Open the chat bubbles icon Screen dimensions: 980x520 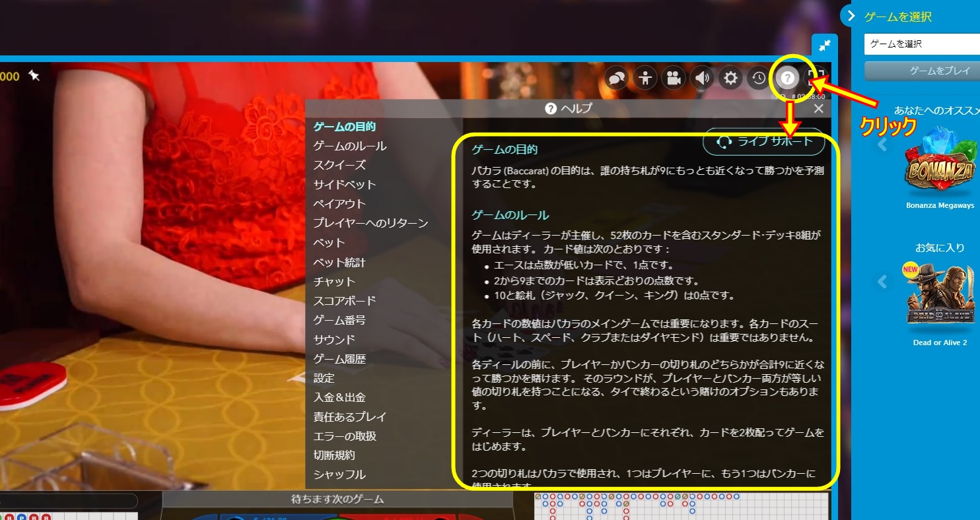click(617, 78)
